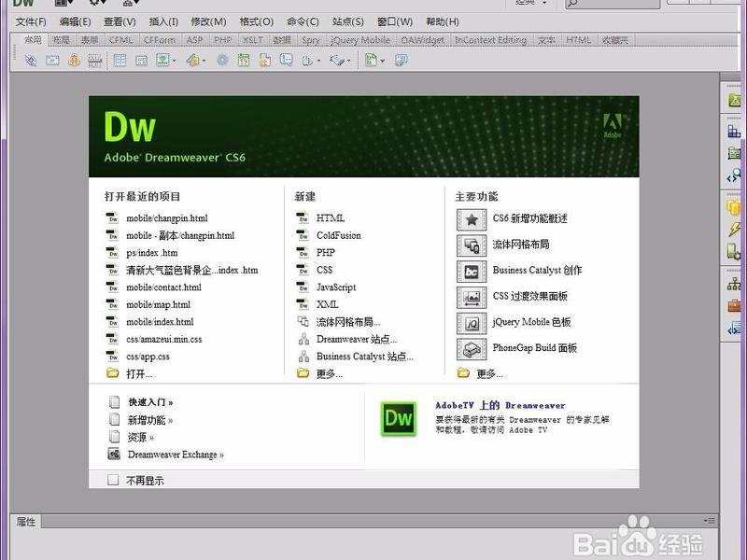Image resolution: width=747 pixels, height=560 pixels.
Task: Open the BrowserLab panel with flask icon
Action: tap(734, 100)
